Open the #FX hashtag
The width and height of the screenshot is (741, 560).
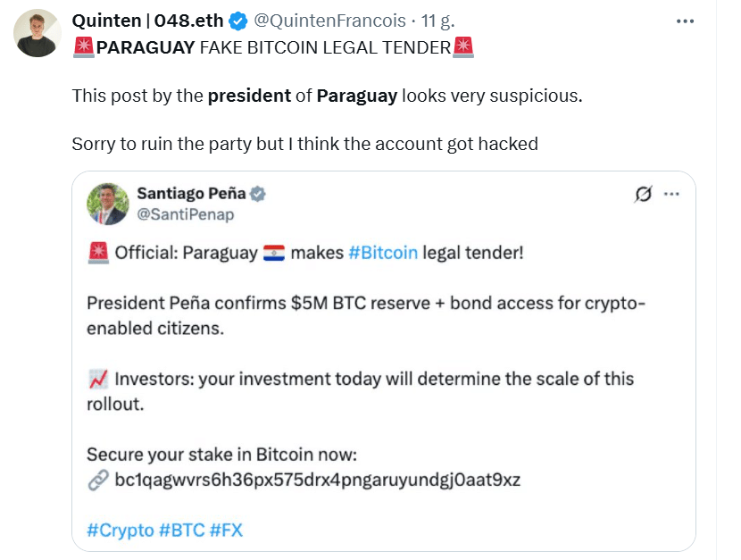(x=226, y=530)
